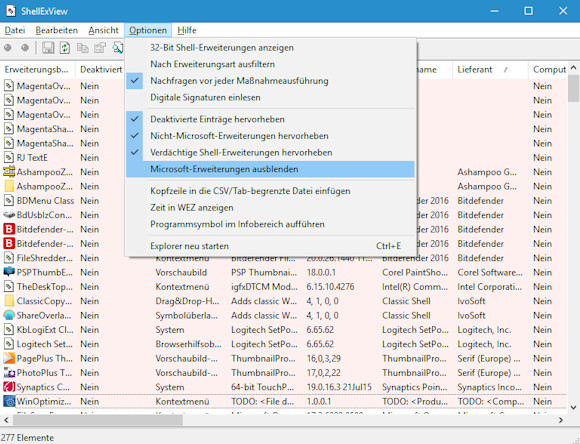Click the RJ TextE row icon
Viewport: 580px width, 444px height.
(x=9, y=157)
